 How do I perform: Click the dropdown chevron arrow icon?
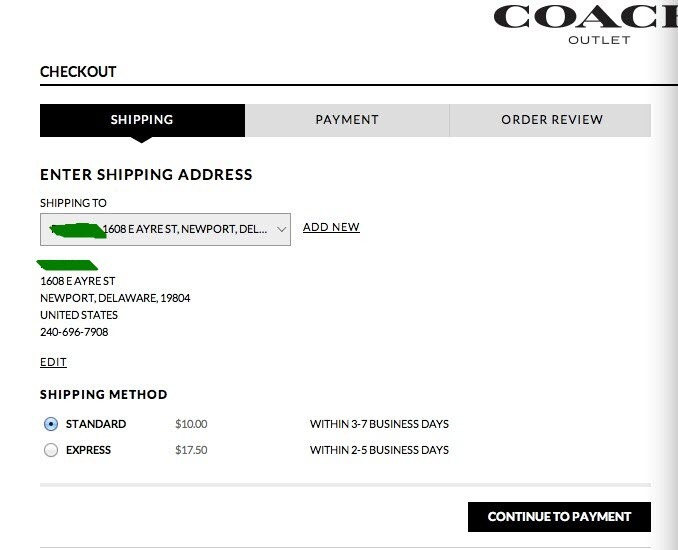coord(281,229)
